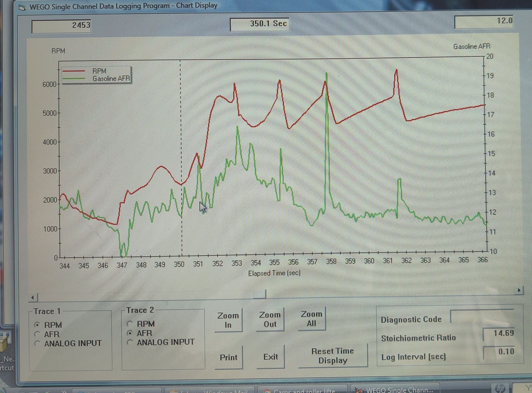Click the scrollbar left arrow

[33, 297]
